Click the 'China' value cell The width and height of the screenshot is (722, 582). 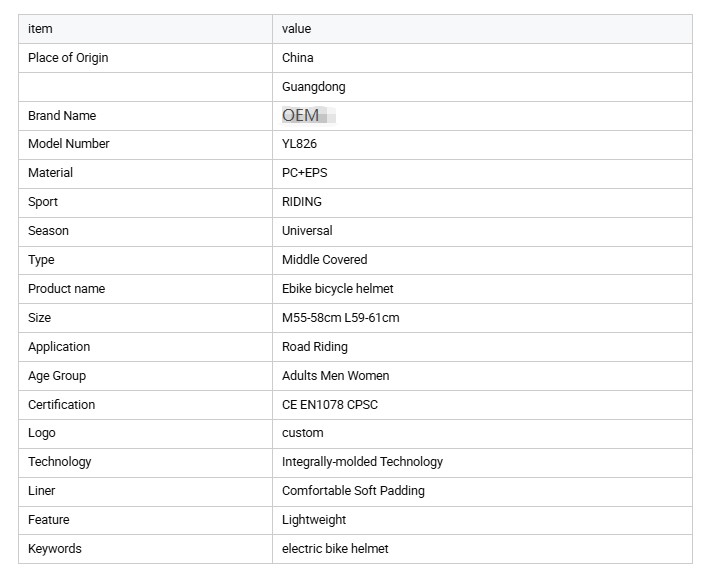tap(483, 58)
